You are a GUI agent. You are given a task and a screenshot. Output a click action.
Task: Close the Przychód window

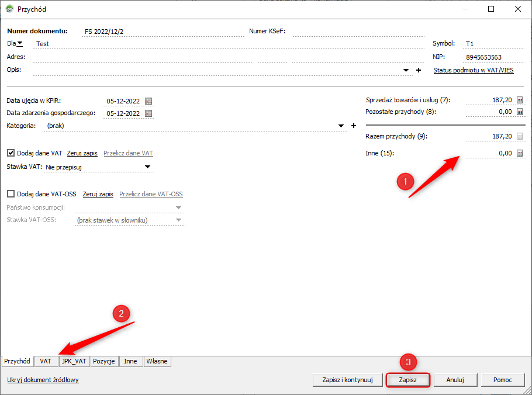coord(518,9)
